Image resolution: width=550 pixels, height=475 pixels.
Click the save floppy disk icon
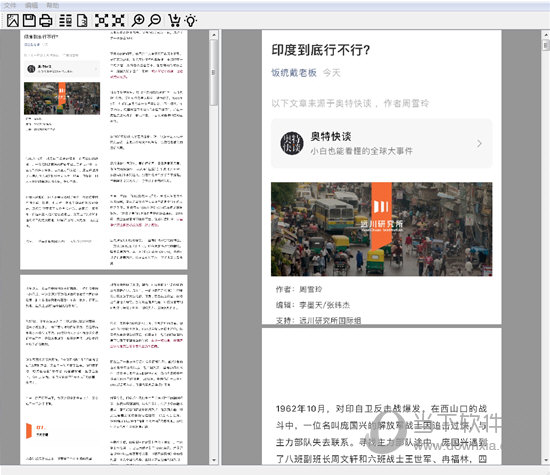pos(29,21)
